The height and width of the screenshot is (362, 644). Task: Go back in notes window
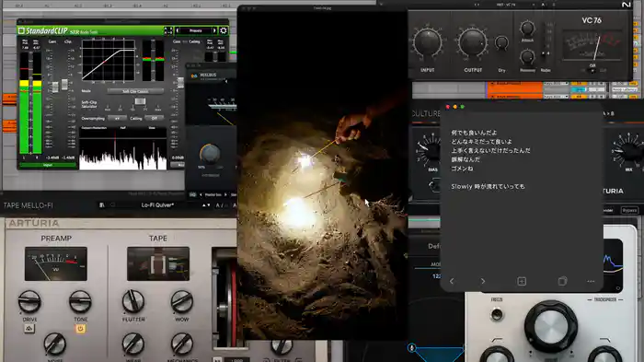[x=452, y=281]
